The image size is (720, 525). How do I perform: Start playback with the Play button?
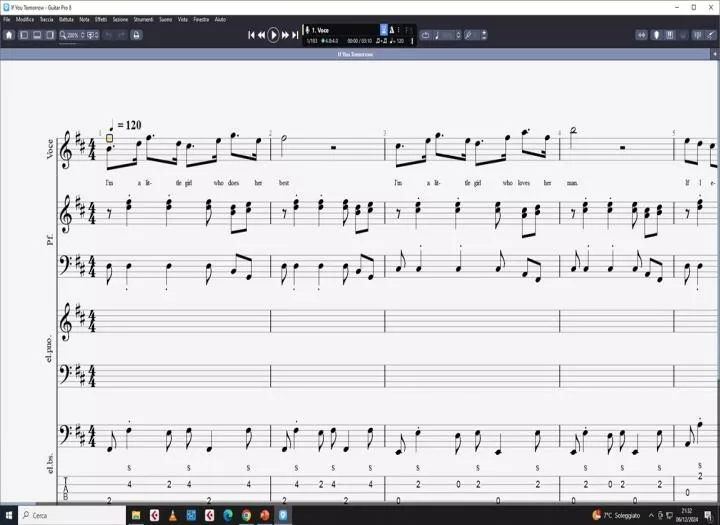pos(273,35)
